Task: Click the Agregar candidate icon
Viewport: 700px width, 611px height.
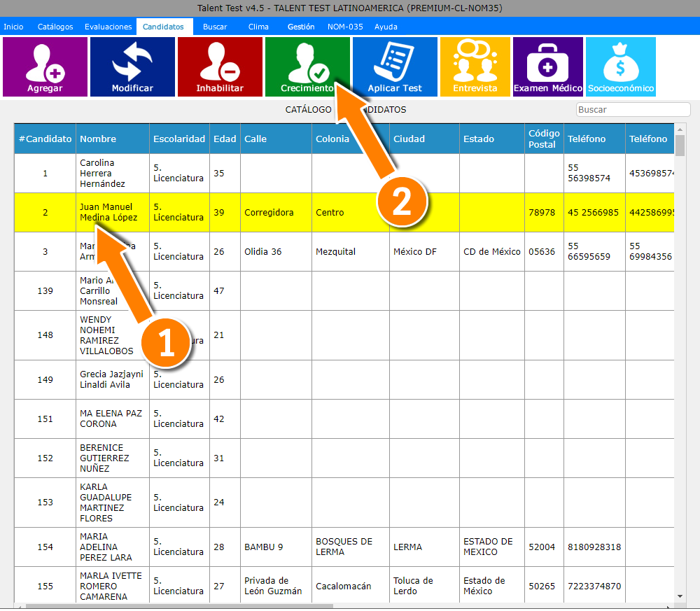Action: pos(45,66)
